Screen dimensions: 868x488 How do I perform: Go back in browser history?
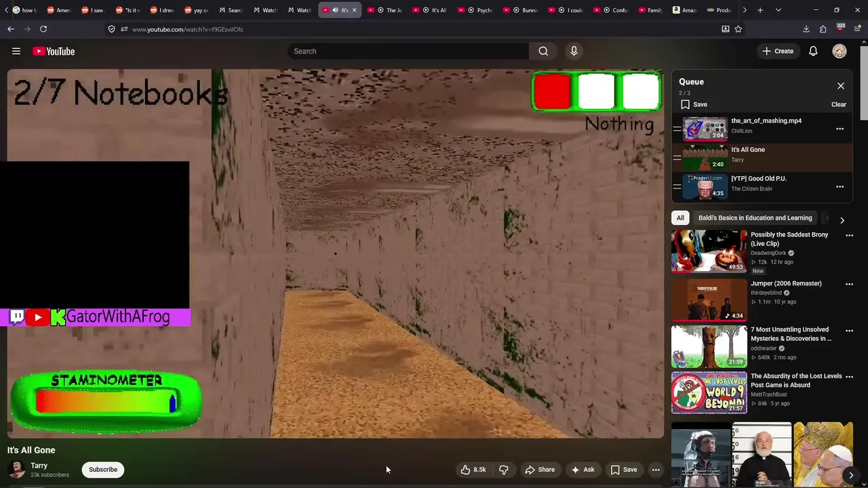11,29
